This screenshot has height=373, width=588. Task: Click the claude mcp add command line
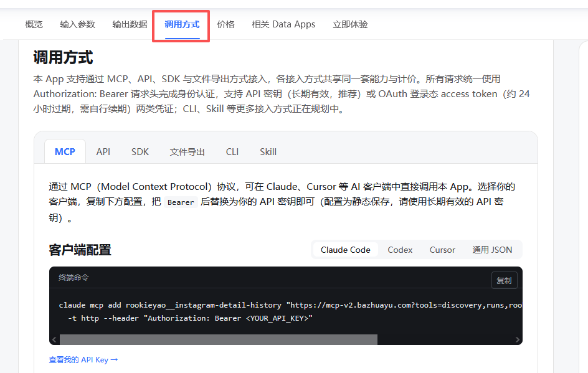290,305
